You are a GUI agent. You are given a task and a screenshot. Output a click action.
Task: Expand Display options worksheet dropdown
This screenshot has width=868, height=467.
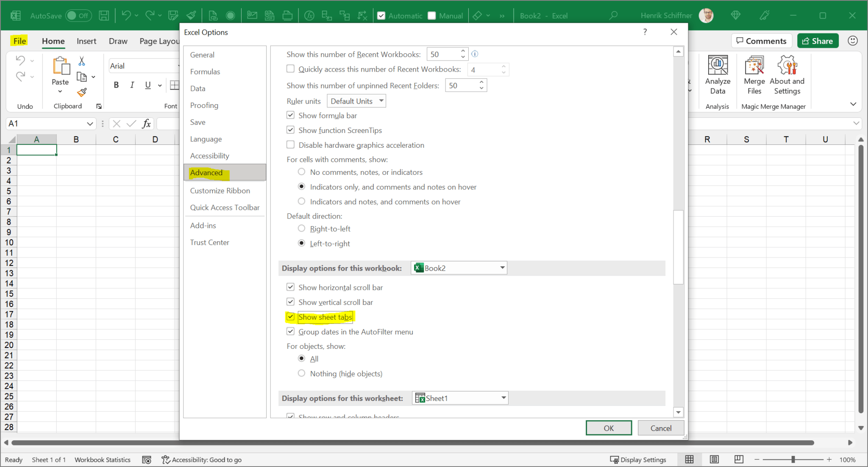tap(503, 398)
